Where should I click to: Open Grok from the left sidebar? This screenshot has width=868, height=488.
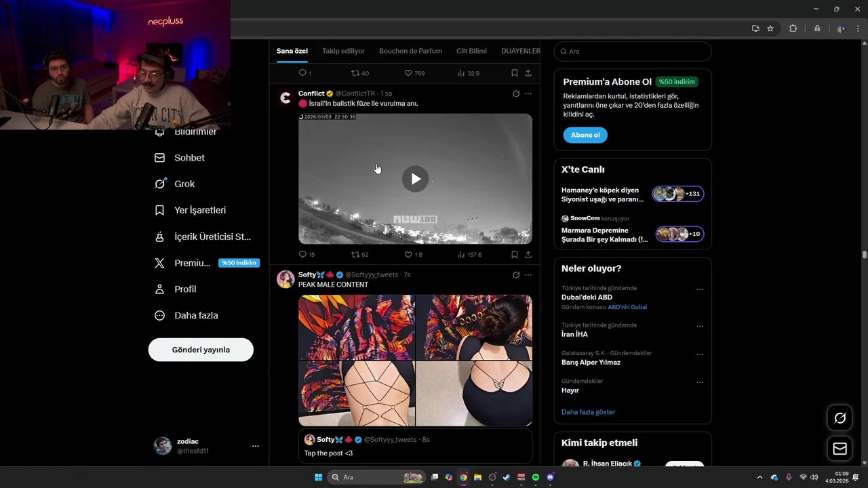175,184
